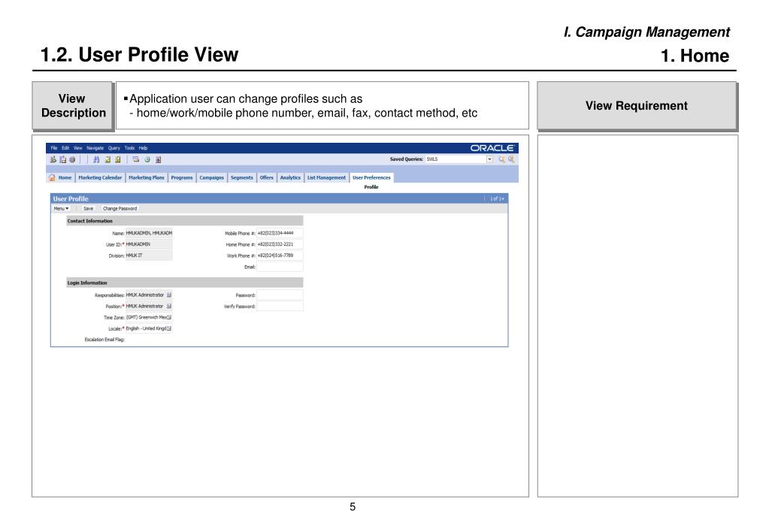
Task: Switch to the Marketing Plans tab
Action: 146,177
